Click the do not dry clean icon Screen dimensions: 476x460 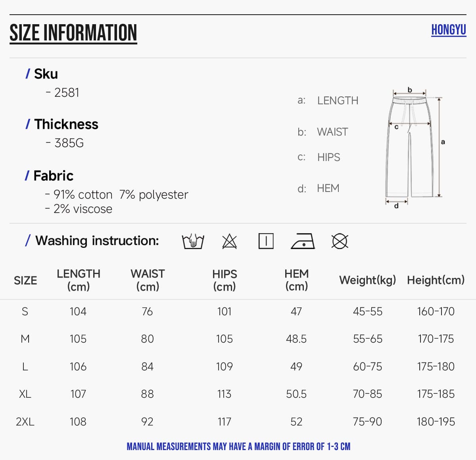(x=340, y=241)
